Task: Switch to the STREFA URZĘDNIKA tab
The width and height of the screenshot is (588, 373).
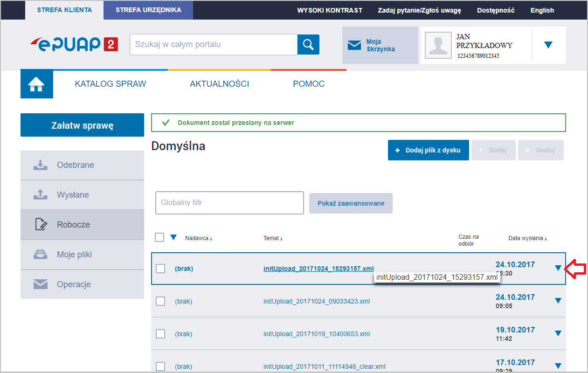Action: [148, 10]
